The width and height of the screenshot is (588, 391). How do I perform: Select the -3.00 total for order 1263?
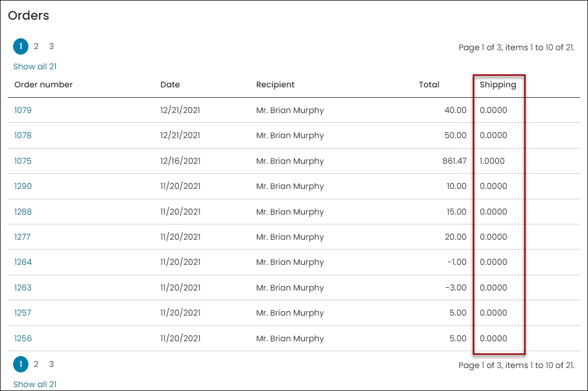(x=456, y=288)
